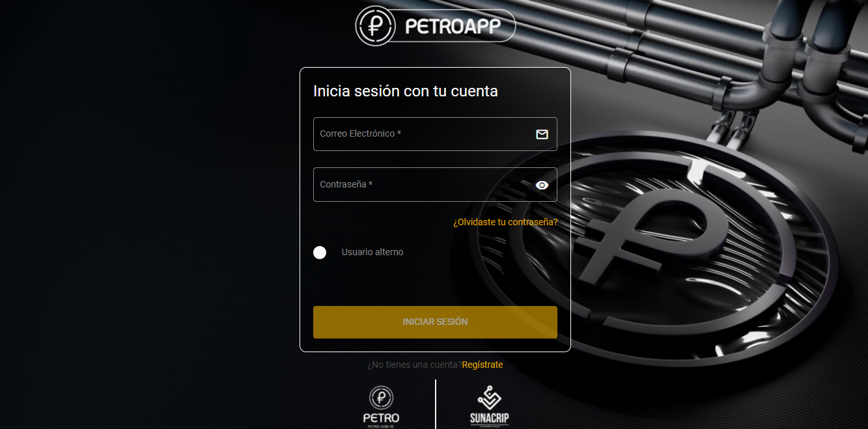Image resolution: width=868 pixels, height=429 pixels.
Task: Follow the Regístrate link
Action: point(483,365)
